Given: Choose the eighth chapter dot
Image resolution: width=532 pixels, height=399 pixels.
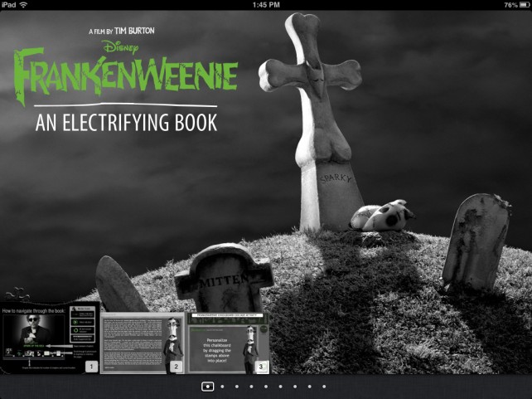Looking at the screenshot, I should (x=310, y=387).
